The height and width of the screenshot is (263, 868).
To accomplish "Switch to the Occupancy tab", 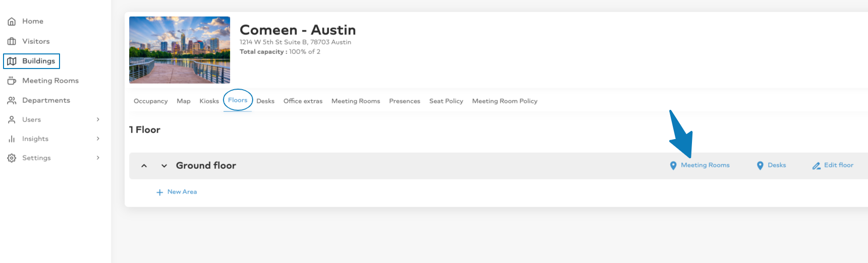I will (150, 101).
